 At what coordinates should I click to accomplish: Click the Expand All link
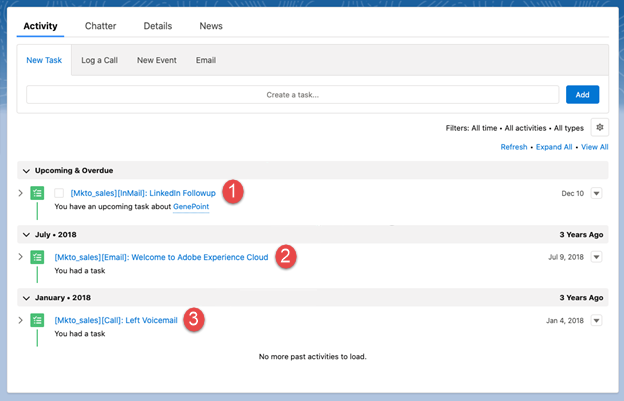click(554, 147)
